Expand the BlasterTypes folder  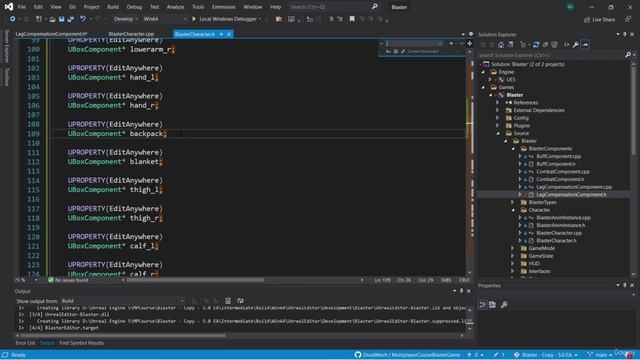click(x=513, y=202)
